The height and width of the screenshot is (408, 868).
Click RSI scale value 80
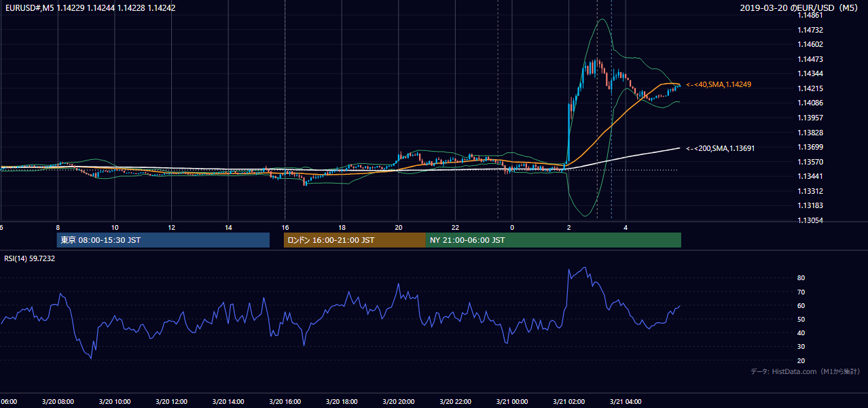(x=801, y=278)
